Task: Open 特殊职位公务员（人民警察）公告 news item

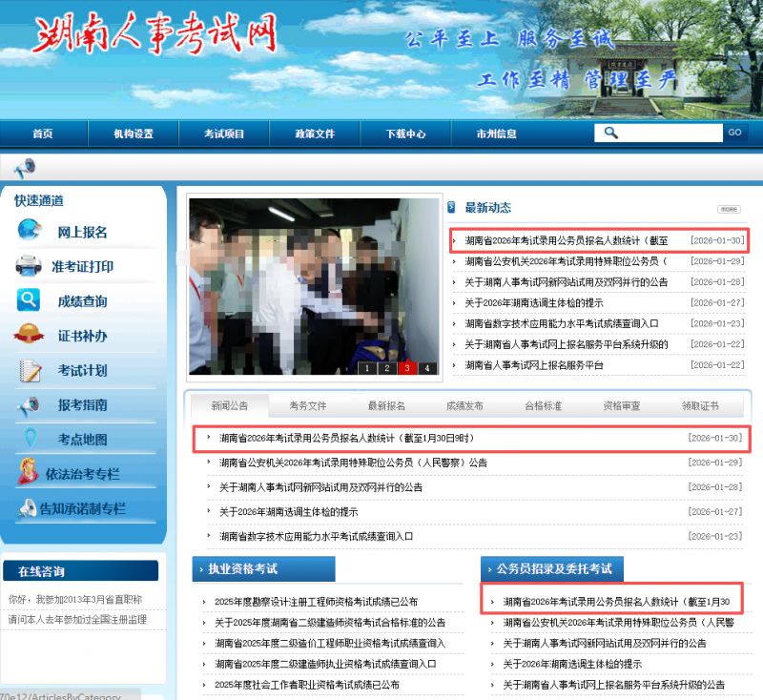Action: [x=353, y=463]
